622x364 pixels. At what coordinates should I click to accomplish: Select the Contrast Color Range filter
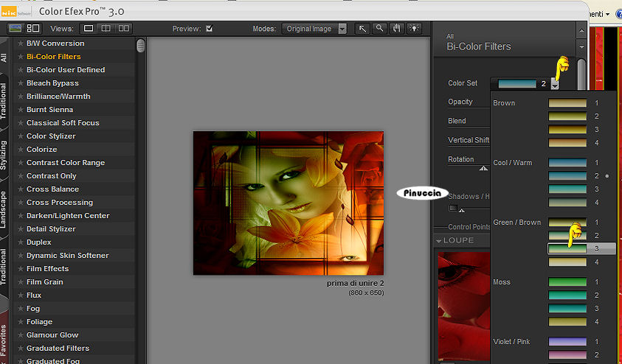click(66, 162)
